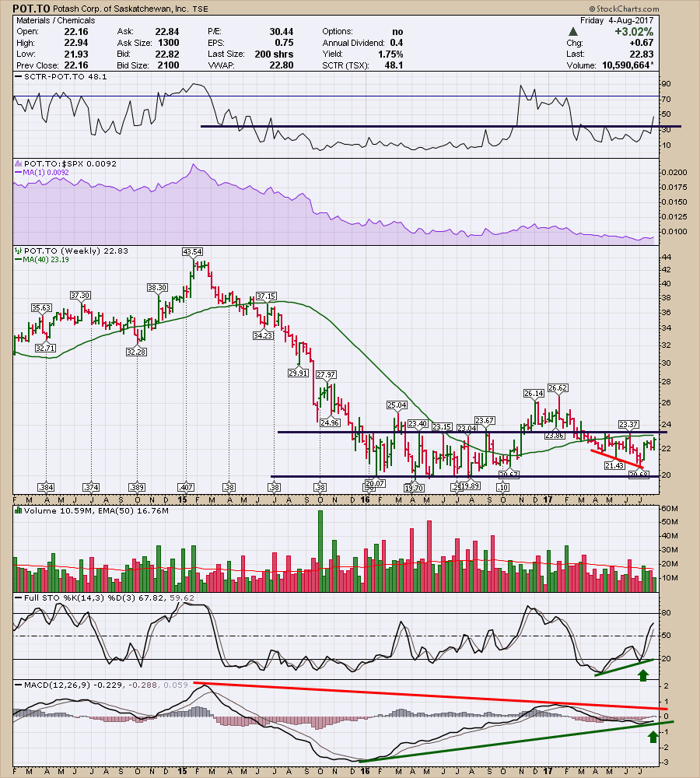The height and width of the screenshot is (778, 700).
Task: Click the 32.28 price low label
Action: pos(136,352)
